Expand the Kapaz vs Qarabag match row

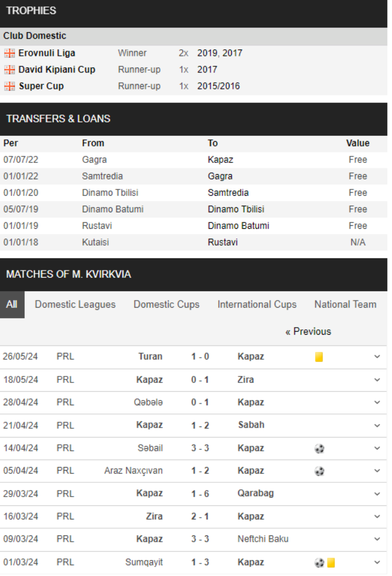point(377,494)
